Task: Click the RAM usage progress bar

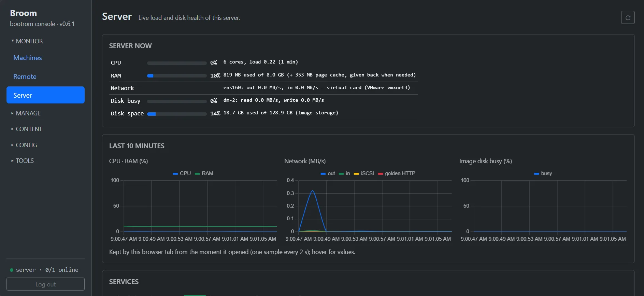Action: point(177,76)
